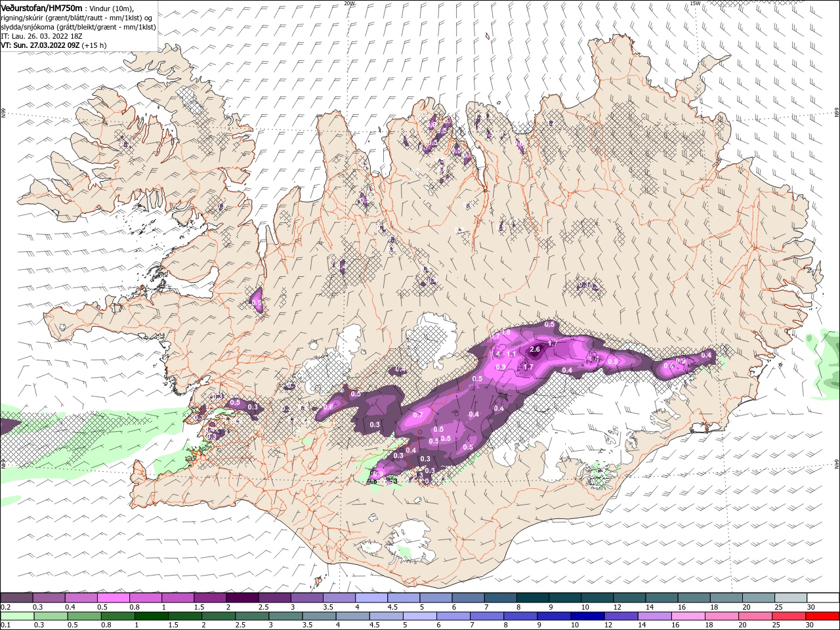Select the valid time line 'VT: Sun. 27.03.2022 09Z'
This screenshot has width=840, height=630.
(x=40, y=45)
